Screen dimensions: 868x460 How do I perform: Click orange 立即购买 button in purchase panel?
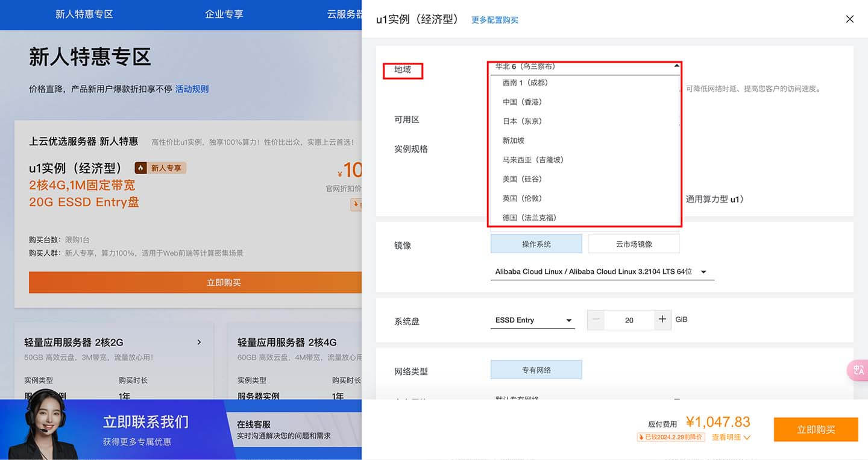[x=816, y=429]
